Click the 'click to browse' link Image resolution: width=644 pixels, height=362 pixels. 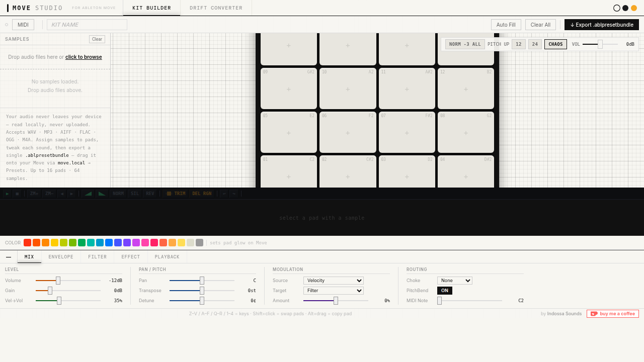[x=84, y=57]
